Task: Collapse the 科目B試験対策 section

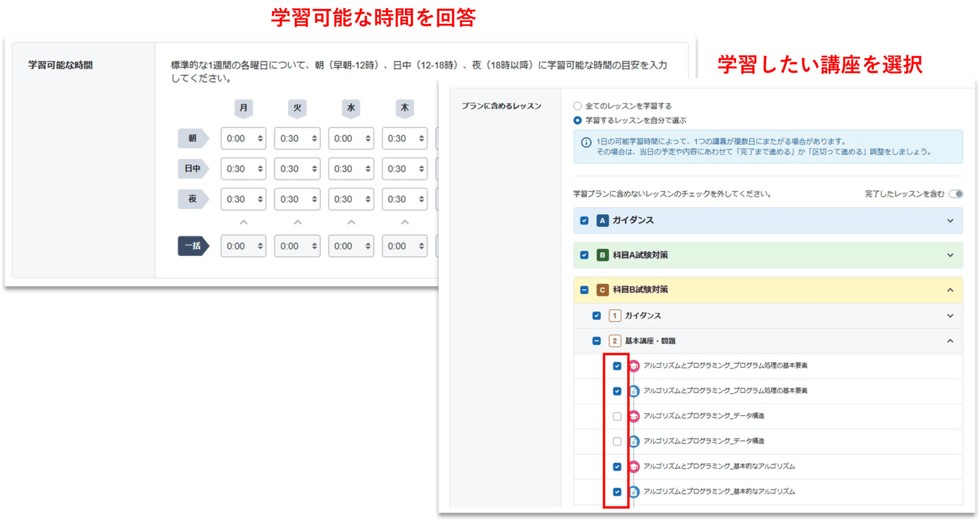Action: coord(950,290)
